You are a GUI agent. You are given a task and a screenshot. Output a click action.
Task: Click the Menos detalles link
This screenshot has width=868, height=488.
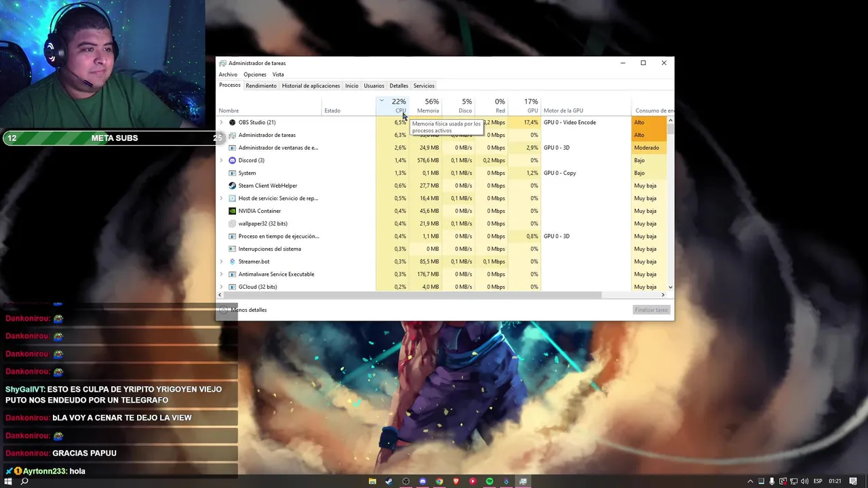[249, 310]
